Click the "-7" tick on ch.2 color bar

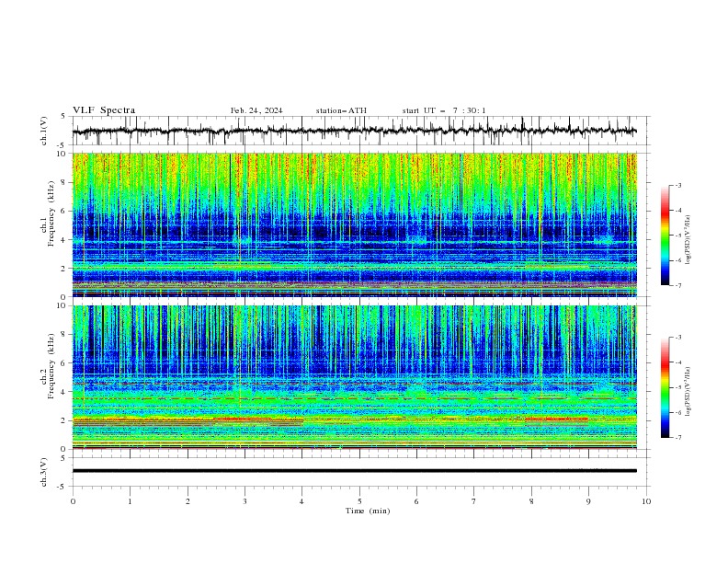678,438
